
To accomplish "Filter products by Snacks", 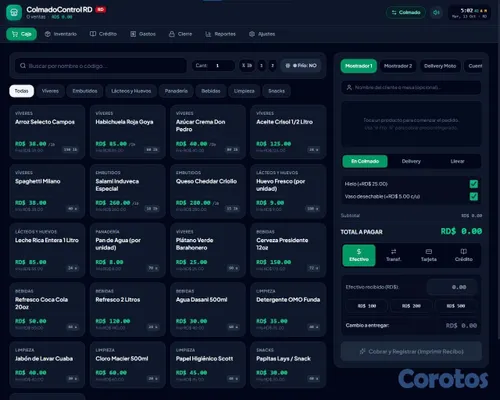I will pos(276,91).
